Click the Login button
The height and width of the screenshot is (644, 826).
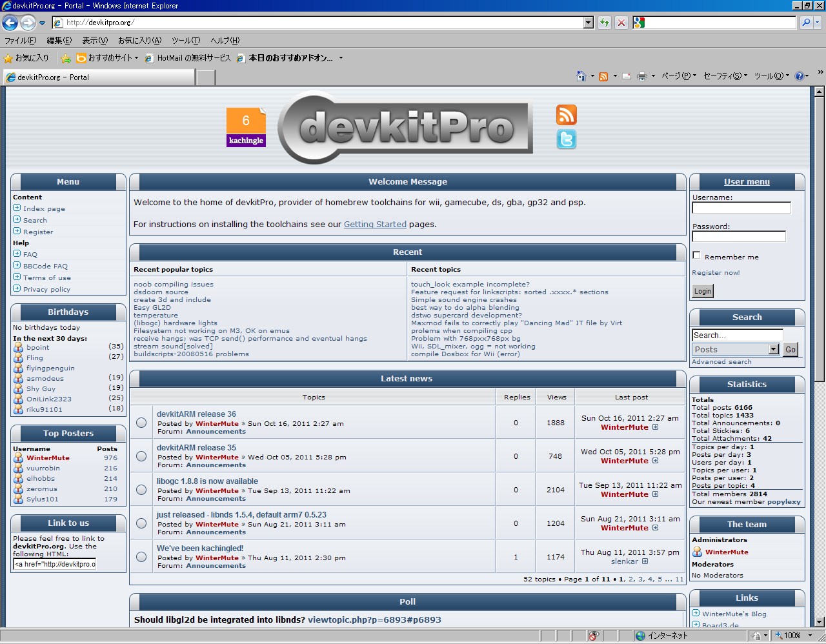(x=703, y=291)
